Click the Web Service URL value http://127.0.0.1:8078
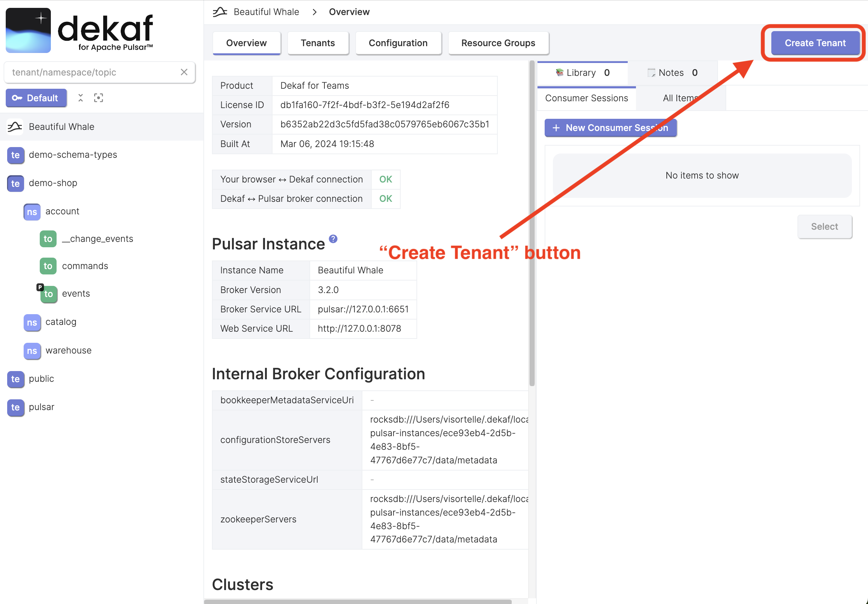 tap(359, 328)
